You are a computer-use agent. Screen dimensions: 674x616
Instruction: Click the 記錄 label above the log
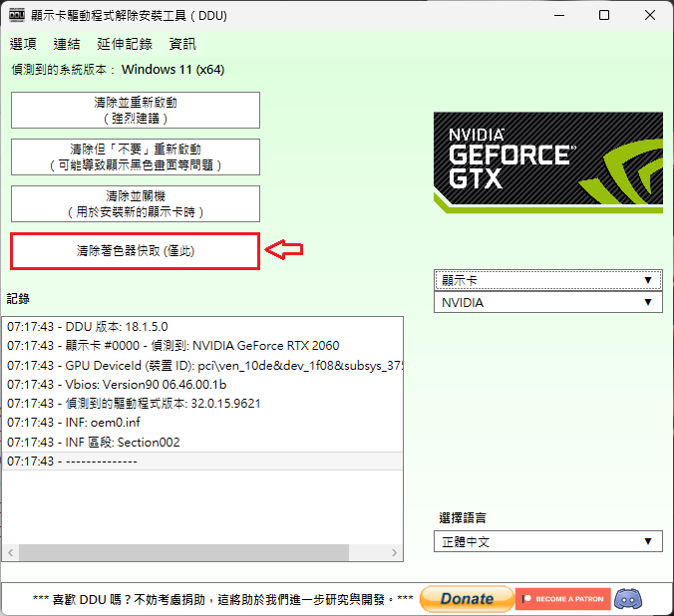tap(18, 299)
